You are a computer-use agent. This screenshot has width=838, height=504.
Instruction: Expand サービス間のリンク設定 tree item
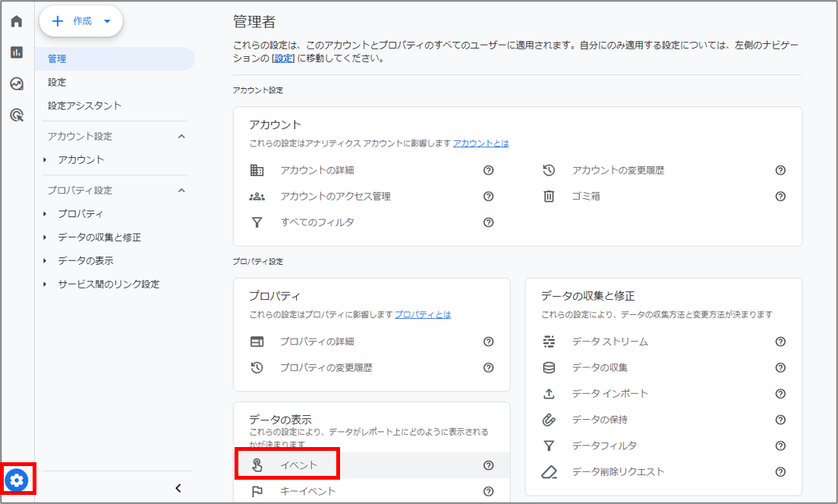coord(109,285)
